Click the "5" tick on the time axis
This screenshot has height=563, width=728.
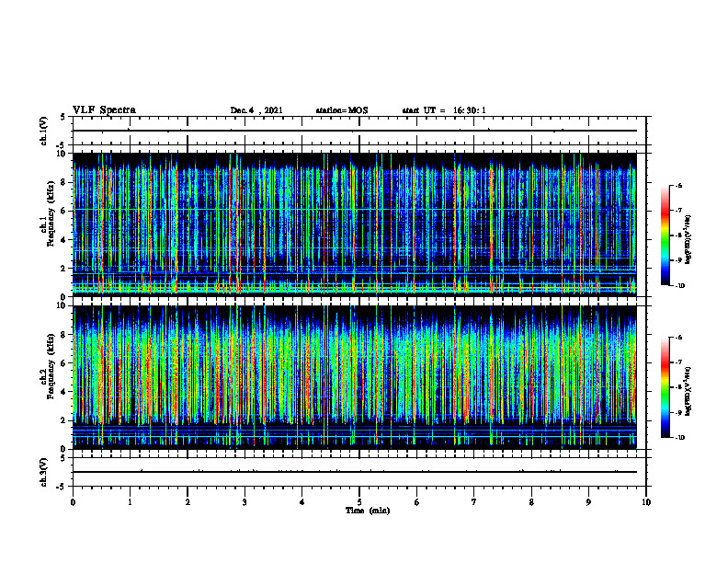tap(359, 502)
